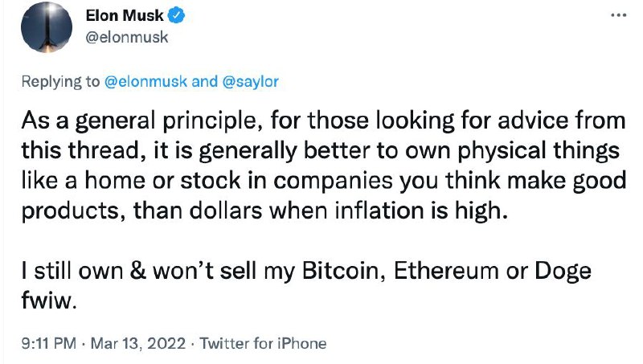Image resolution: width=643 pixels, height=364 pixels.
Task: Click the word 'dollars' in the tweet
Action: pyautogui.click(x=226, y=211)
